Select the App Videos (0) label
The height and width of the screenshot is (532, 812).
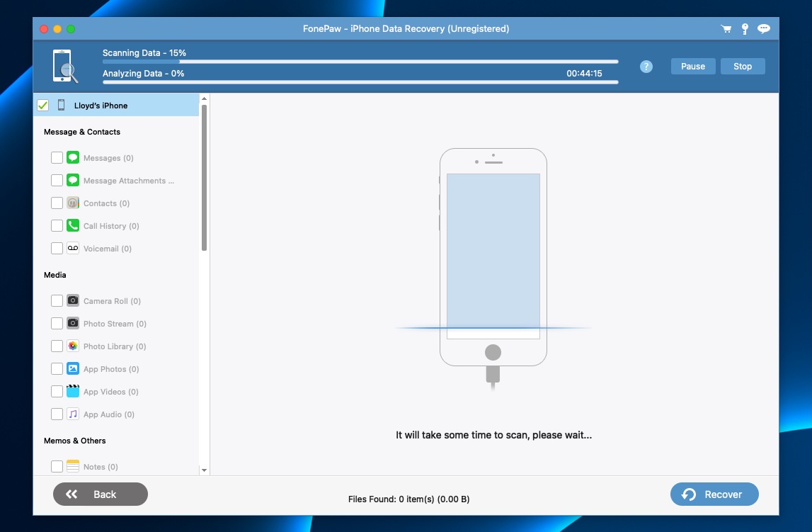pos(111,392)
